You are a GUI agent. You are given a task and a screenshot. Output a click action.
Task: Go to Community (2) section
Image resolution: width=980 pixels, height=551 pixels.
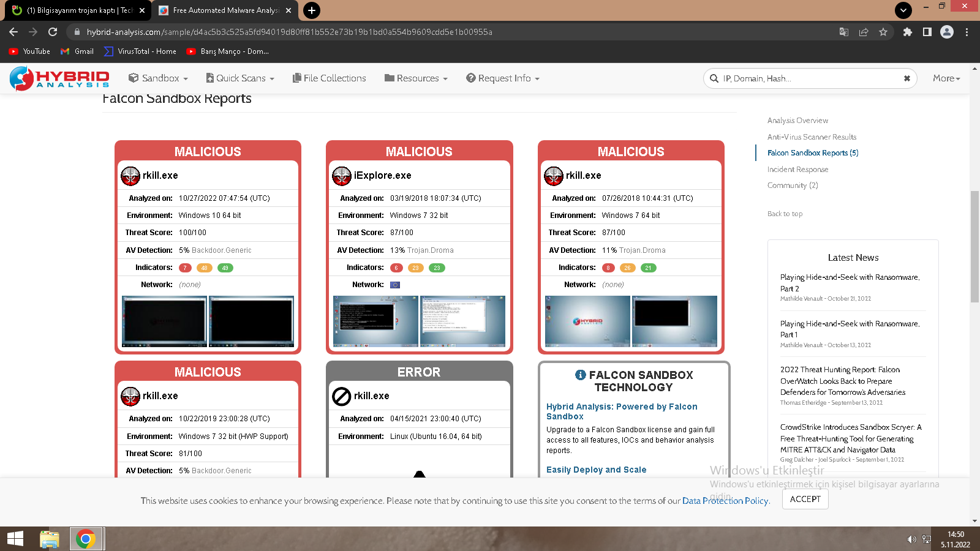pos(793,186)
